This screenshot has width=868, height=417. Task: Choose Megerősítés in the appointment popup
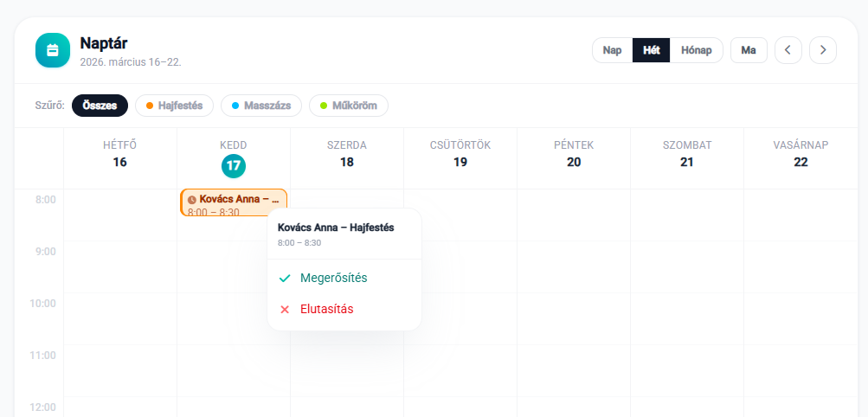pos(333,279)
